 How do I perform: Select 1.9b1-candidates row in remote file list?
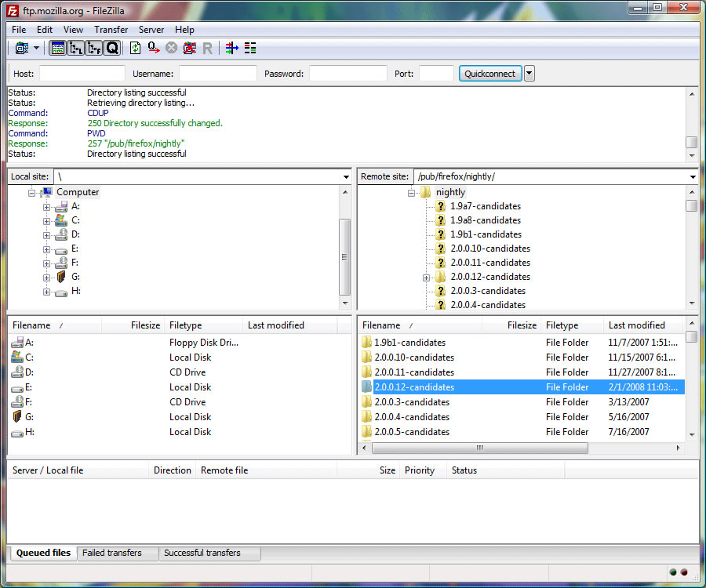point(522,343)
